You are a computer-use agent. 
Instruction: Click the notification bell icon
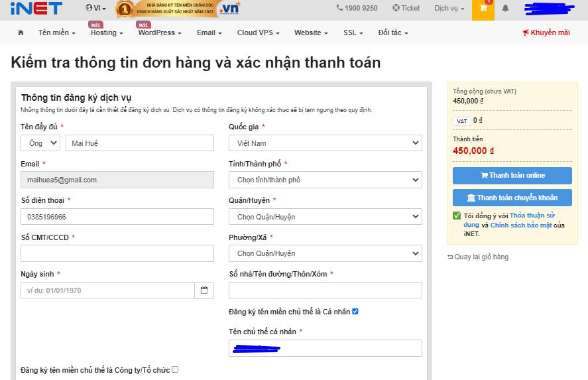[x=506, y=8]
